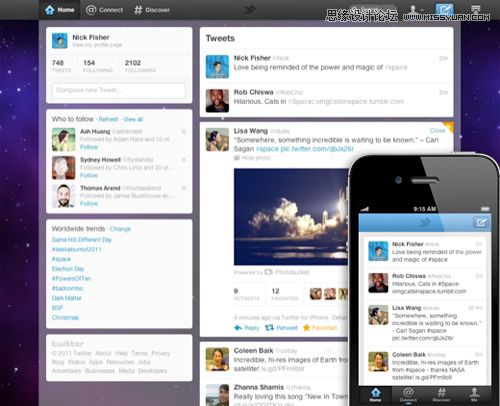The height and width of the screenshot is (406, 500).
Task: Tap Discover tab in iPhone bottom bar
Action: pos(441,394)
